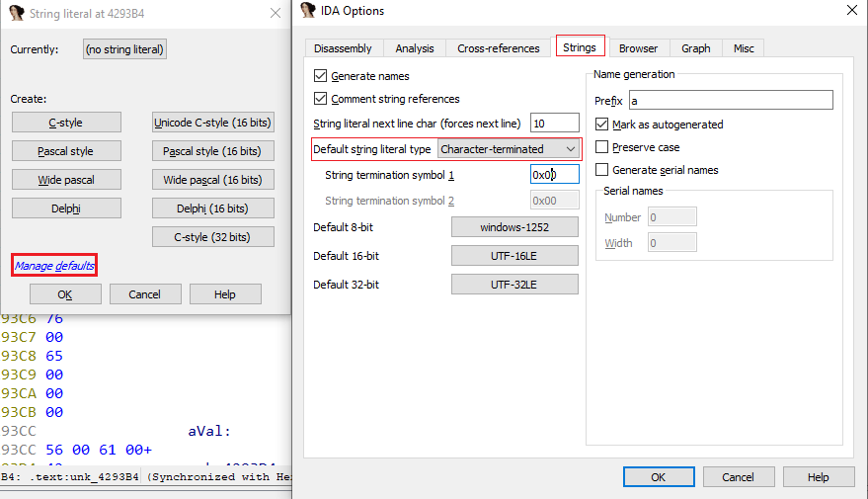The image size is (868, 499).
Task: Create a C-style string literal
Action: coord(66,123)
